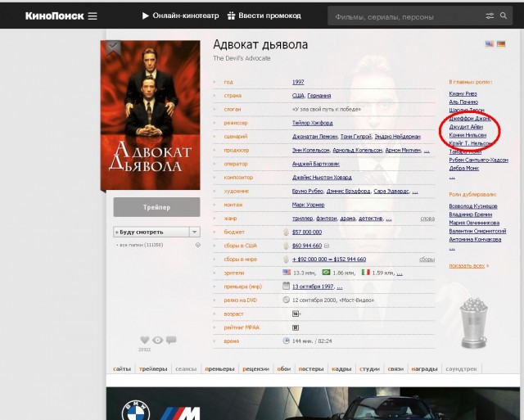Viewport: 524px width, 420px height.
Task: Click the heart favorite icon
Action: pyautogui.click(x=145, y=340)
